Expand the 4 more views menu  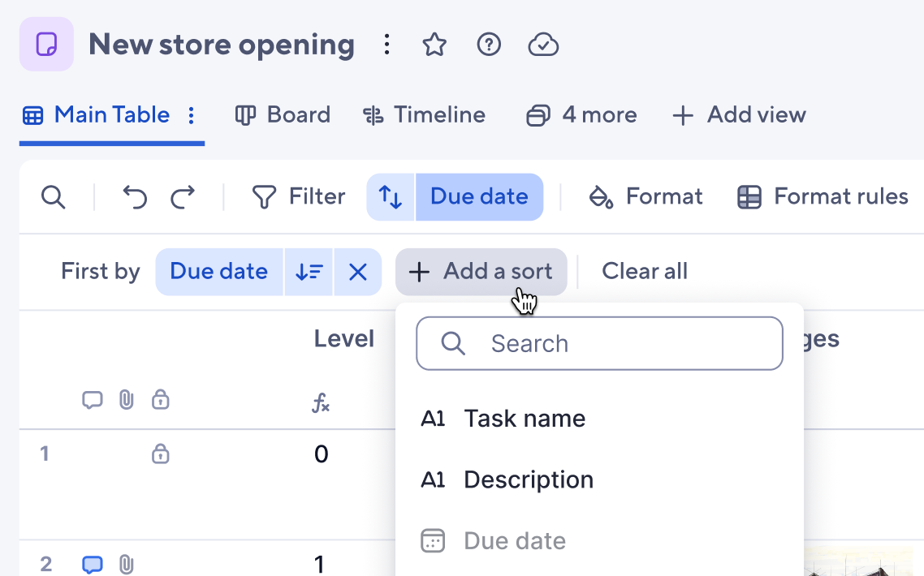pos(581,115)
